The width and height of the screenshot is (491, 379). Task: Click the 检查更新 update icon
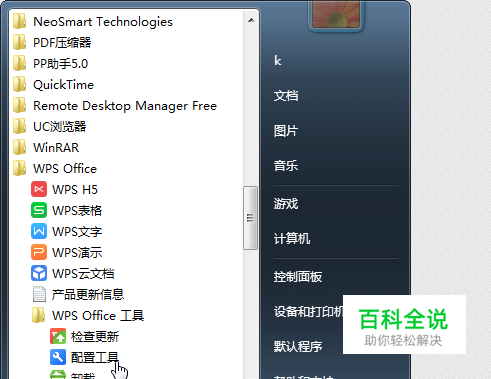coord(58,336)
